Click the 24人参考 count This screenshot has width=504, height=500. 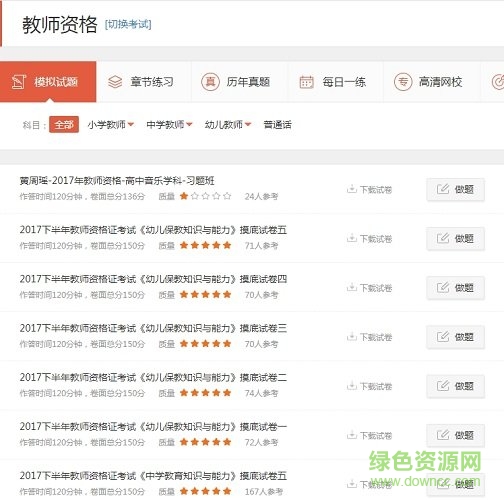[261, 196]
